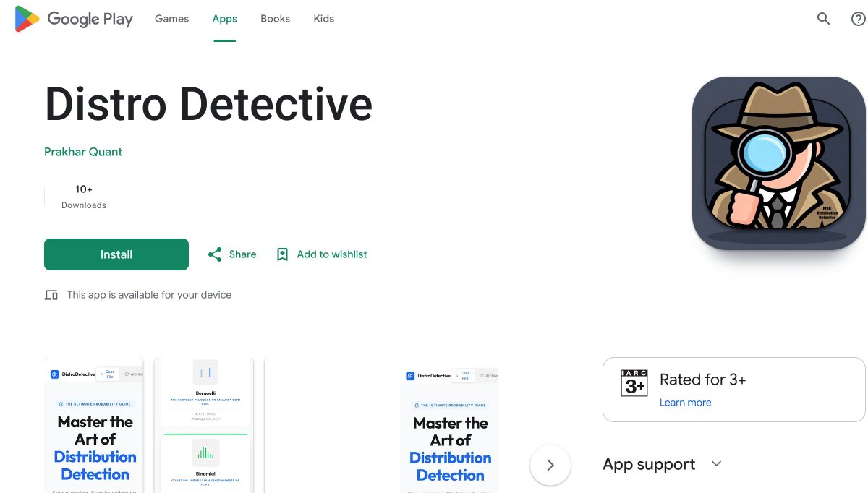
Task: Switch to the Books tab
Action: 276,19
